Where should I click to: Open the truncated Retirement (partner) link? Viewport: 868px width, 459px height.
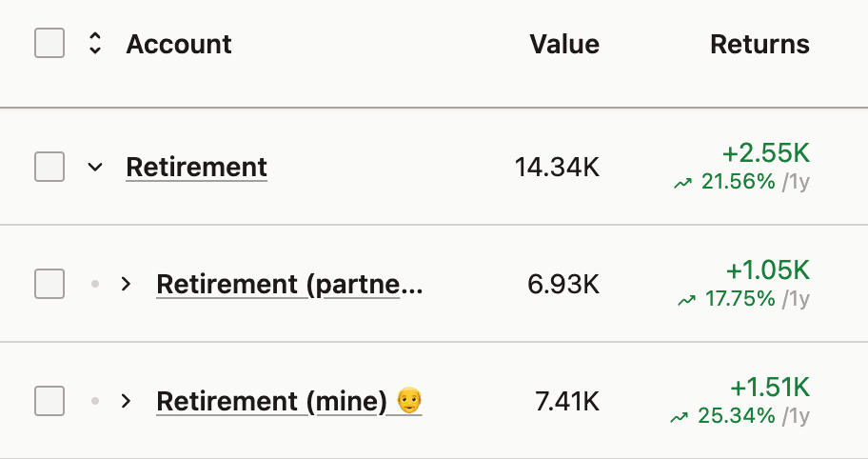[x=288, y=284]
